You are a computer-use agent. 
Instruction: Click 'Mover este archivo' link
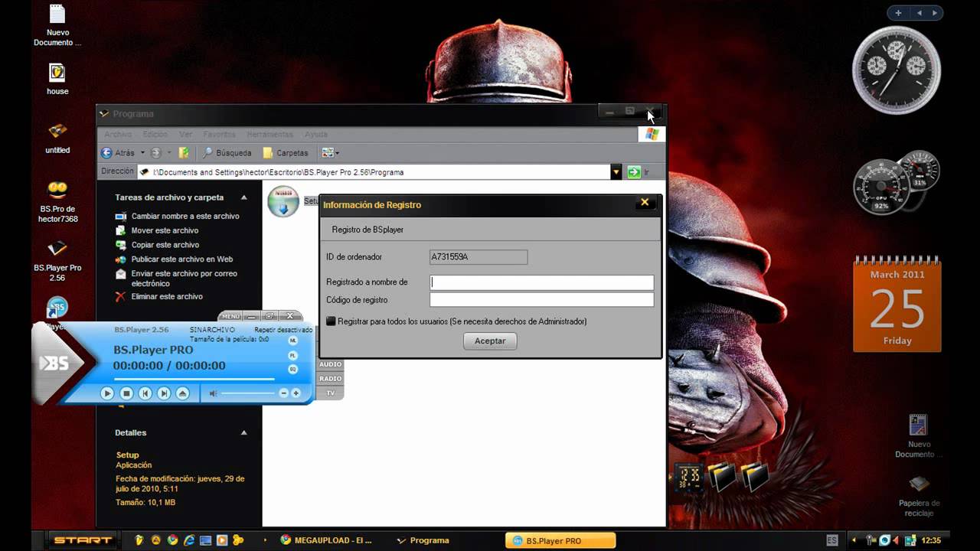tap(157, 230)
